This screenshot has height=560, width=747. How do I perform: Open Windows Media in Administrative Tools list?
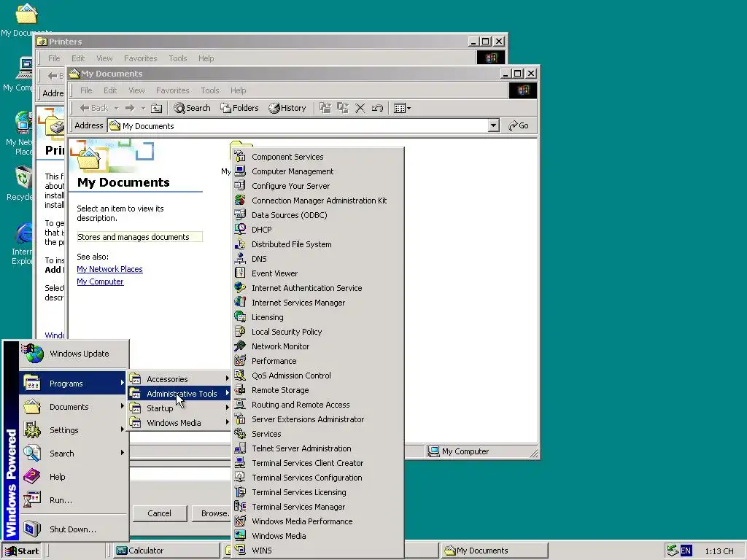(318, 536)
